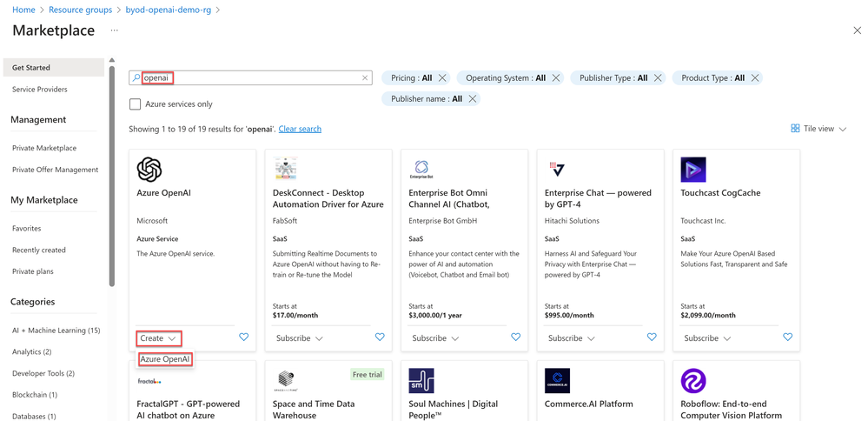Open Enterprise Chat — powered by GPT-4 title

pyautogui.click(x=598, y=198)
